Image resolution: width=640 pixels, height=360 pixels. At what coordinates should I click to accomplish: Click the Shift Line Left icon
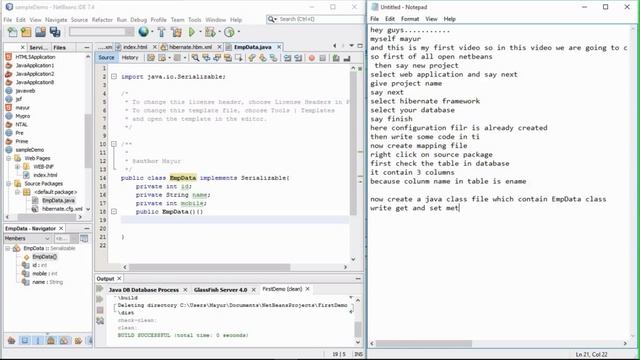(x=288, y=58)
